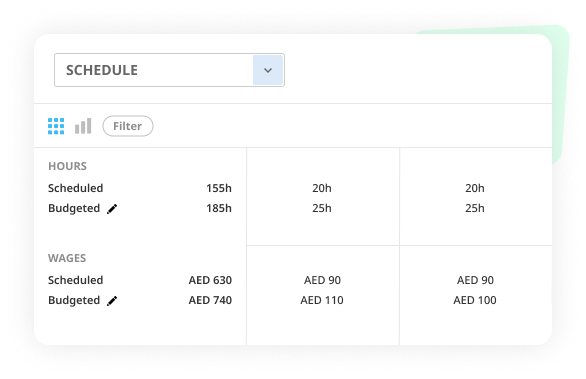586x379 pixels.
Task: Click Budgeted label under WAGES
Action: pos(74,301)
